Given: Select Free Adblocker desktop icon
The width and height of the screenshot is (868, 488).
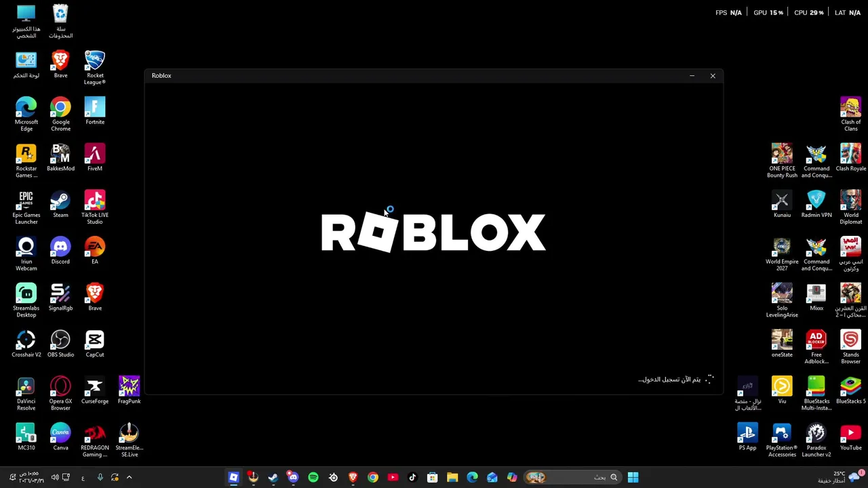Looking at the screenshot, I should tap(816, 347).
